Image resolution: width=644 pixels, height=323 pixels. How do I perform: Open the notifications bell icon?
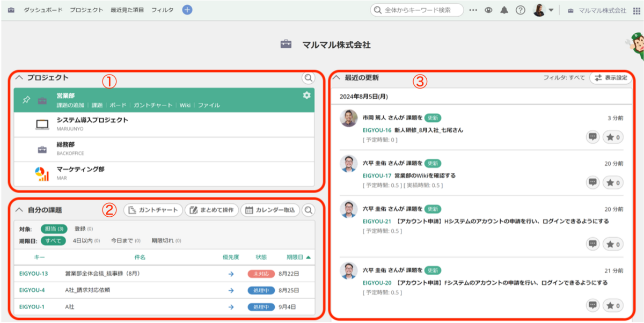click(504, 9)
